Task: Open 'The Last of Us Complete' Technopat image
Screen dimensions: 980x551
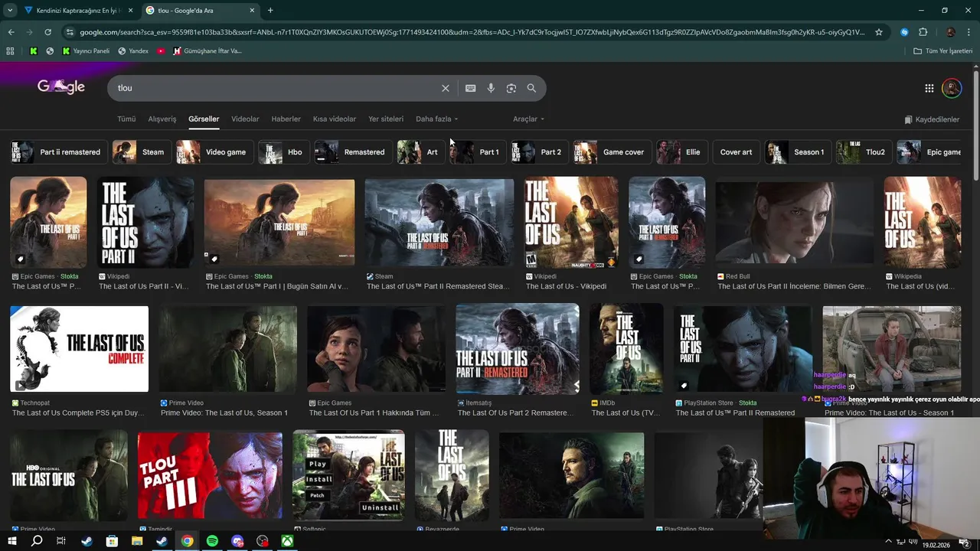Action: tap(79, 349)
